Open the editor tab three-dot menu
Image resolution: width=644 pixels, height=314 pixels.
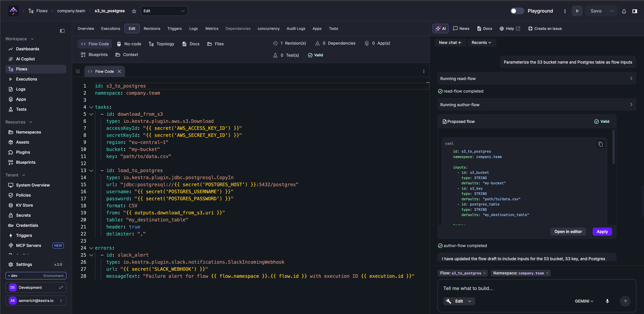click(x=424, y=71)
